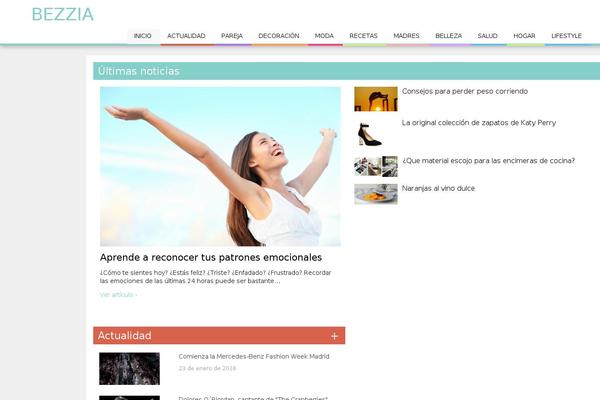Open the BELLEZA menu item
The image size is (600, 400).
[448, 36]
